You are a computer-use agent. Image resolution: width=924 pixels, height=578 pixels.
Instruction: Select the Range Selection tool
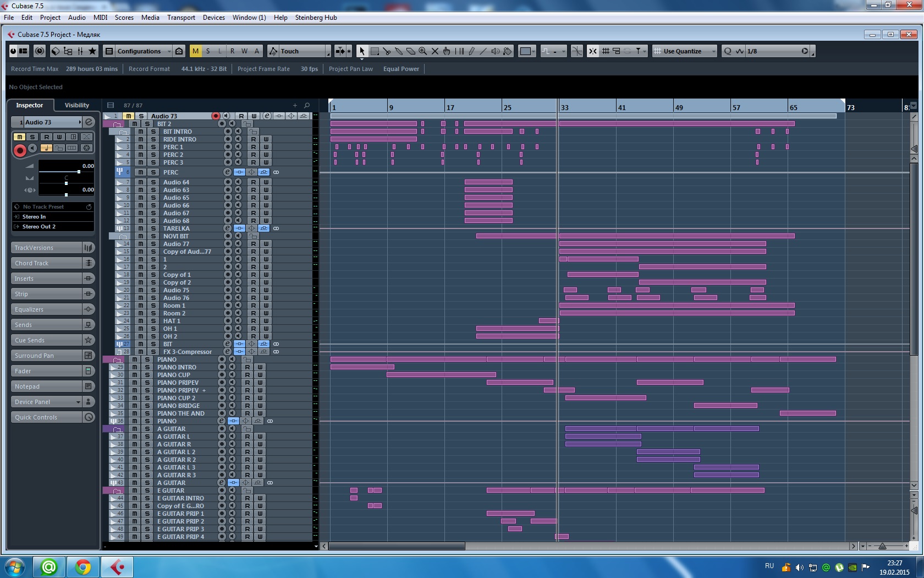[375, 51]
